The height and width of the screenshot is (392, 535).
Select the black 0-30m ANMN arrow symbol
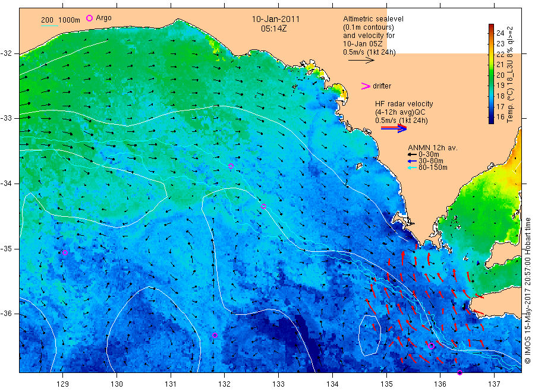(412, 155)
